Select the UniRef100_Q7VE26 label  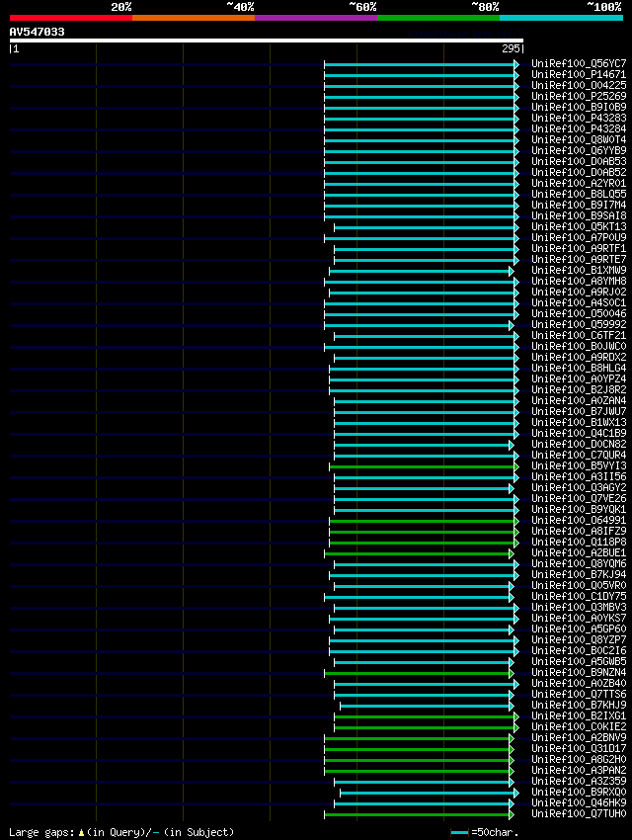(579, 498)
